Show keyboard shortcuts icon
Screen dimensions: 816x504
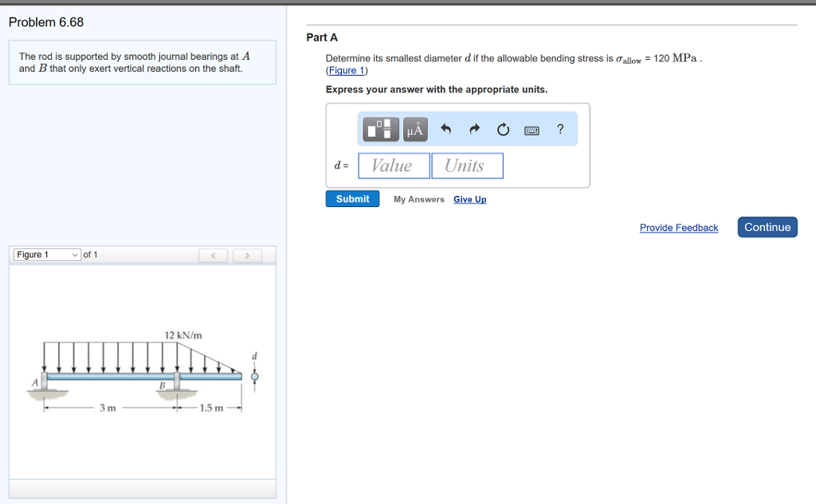coord(532,130)
